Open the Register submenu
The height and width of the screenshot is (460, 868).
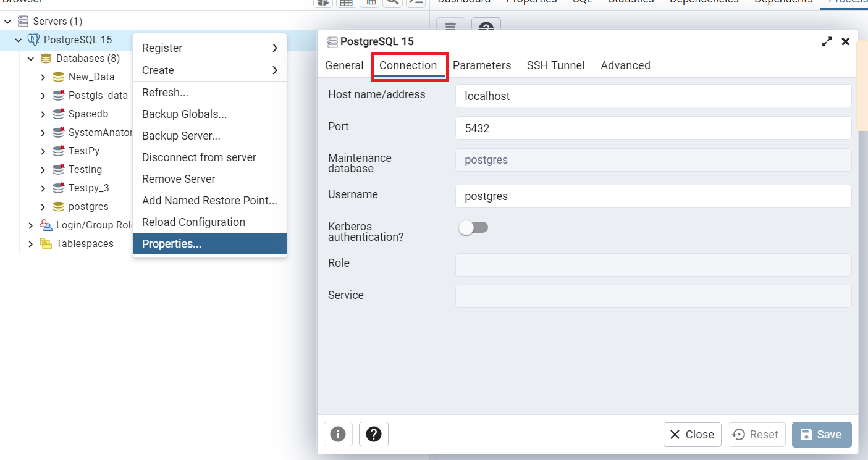(x=209, y=48)
